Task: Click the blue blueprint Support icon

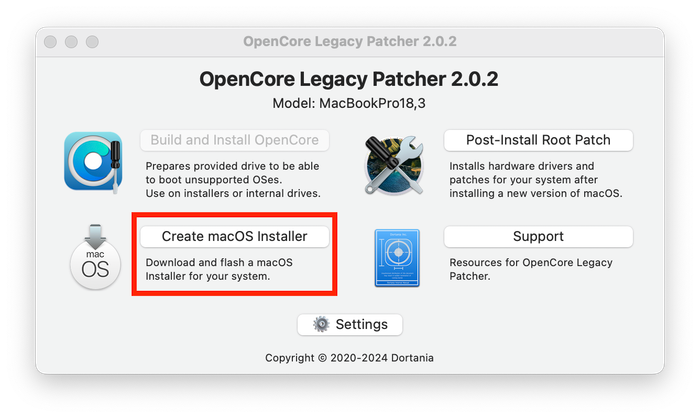Action: tap(397, 258)
